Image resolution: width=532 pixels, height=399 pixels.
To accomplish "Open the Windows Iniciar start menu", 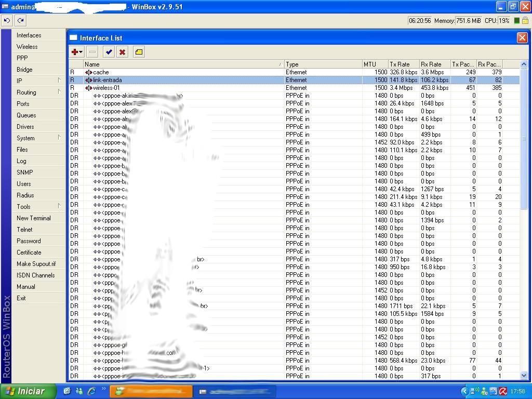I will pos(29,392).
